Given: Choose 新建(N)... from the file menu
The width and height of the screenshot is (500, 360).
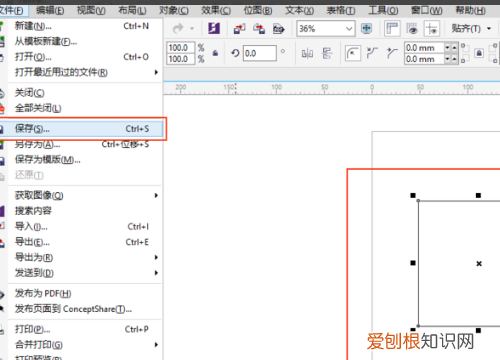Looking at the screenshot, I should click(81, 26).
